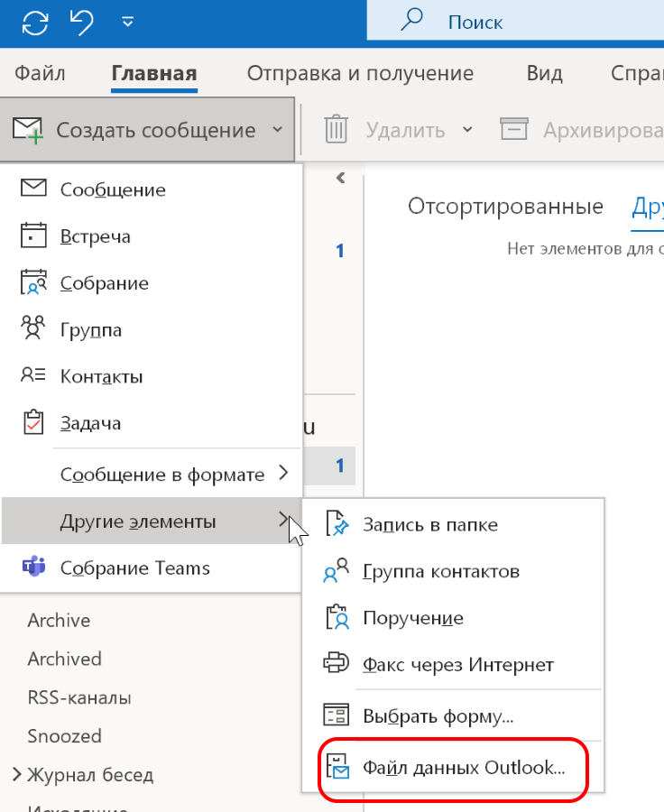Choose Собрание Teams menu entry

(152, 567)
